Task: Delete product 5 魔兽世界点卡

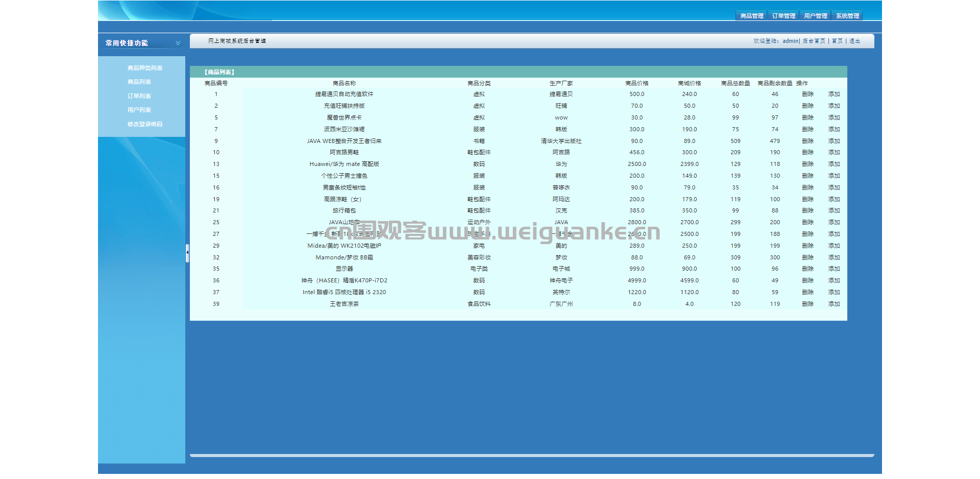Action: tap(807, 117)
